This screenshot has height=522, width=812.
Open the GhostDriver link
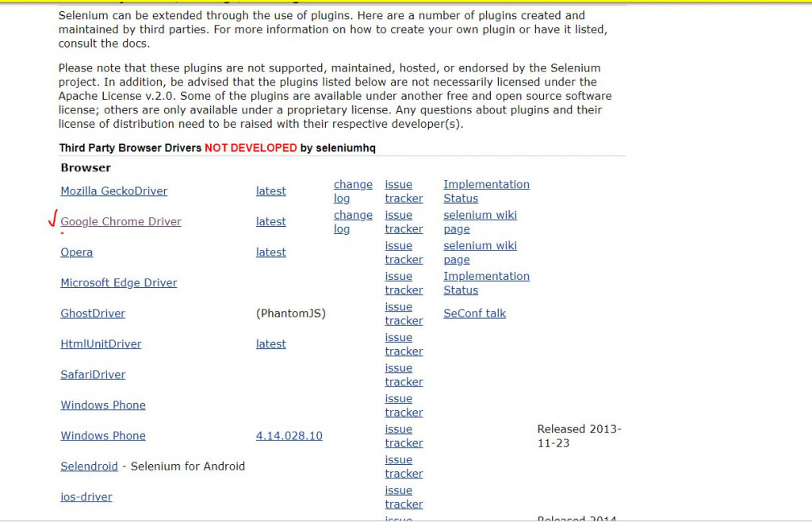[x=93, y=313]
